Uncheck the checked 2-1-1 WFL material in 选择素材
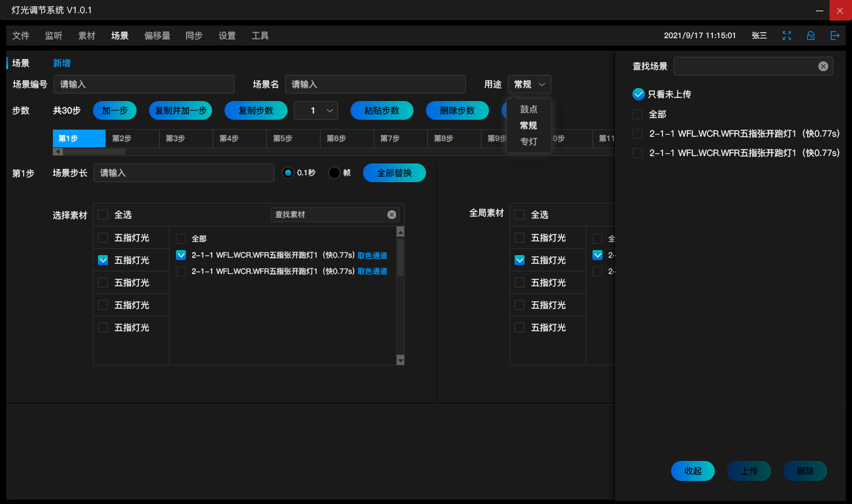This screenshot has height=504, width=852. point(181,255)
